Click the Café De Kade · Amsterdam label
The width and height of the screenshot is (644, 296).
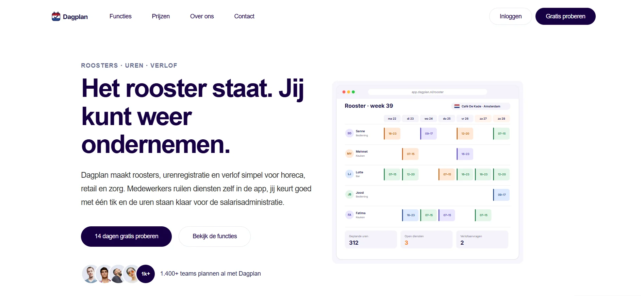(481, 106)
